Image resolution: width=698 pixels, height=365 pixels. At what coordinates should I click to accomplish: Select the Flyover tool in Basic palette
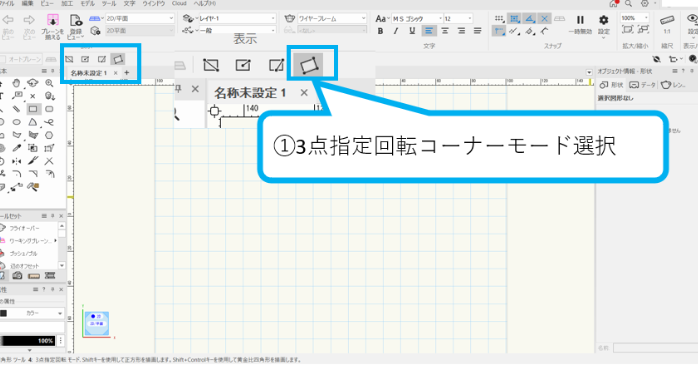click(x=32, y=83)
